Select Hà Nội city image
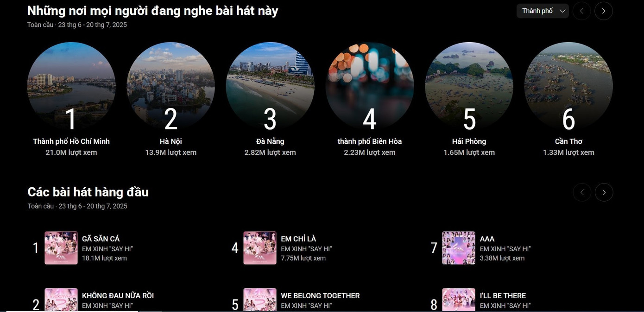 tap(171, 86)
